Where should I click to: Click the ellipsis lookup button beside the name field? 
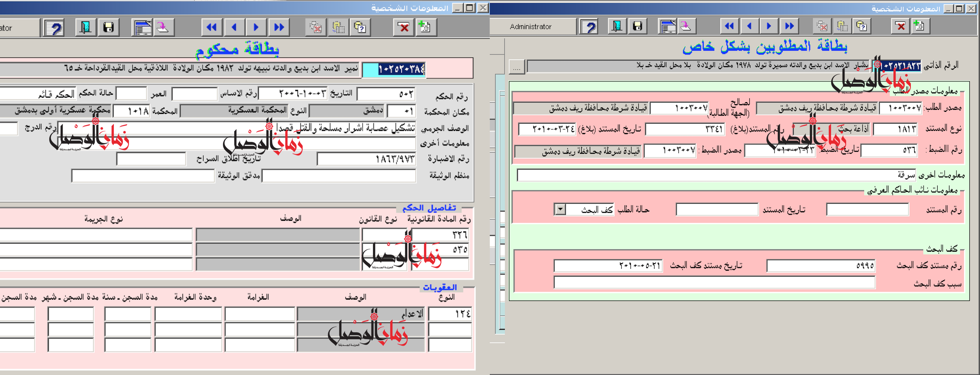(517, 67)
